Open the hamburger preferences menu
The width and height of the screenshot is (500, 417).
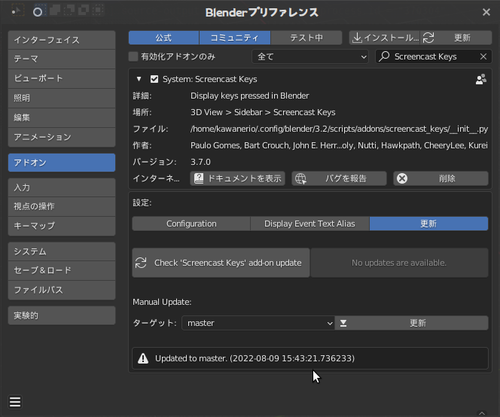[x=15, y=402]
